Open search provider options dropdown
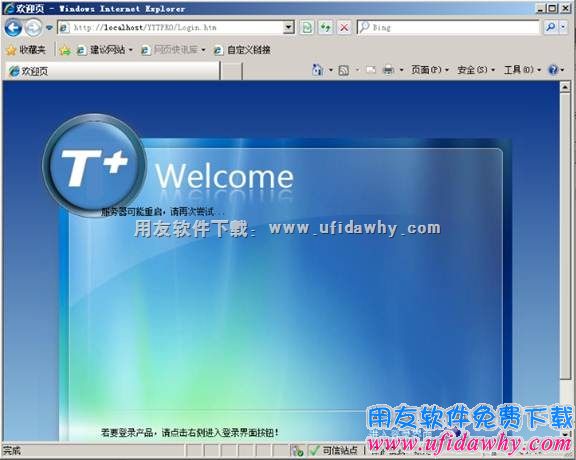This screenshot has width=576, height=460. click(564, 27)
